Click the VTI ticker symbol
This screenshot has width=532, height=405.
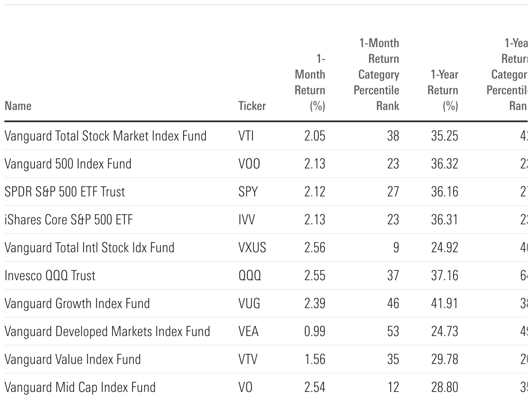pos(246,136)
